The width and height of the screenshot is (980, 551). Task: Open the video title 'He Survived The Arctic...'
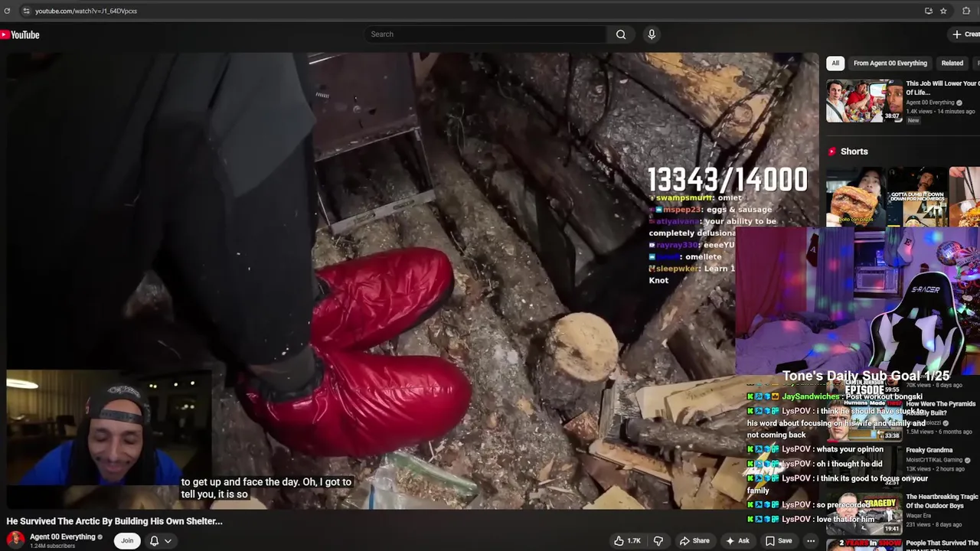pyautogui.click(x=114, y=521)
